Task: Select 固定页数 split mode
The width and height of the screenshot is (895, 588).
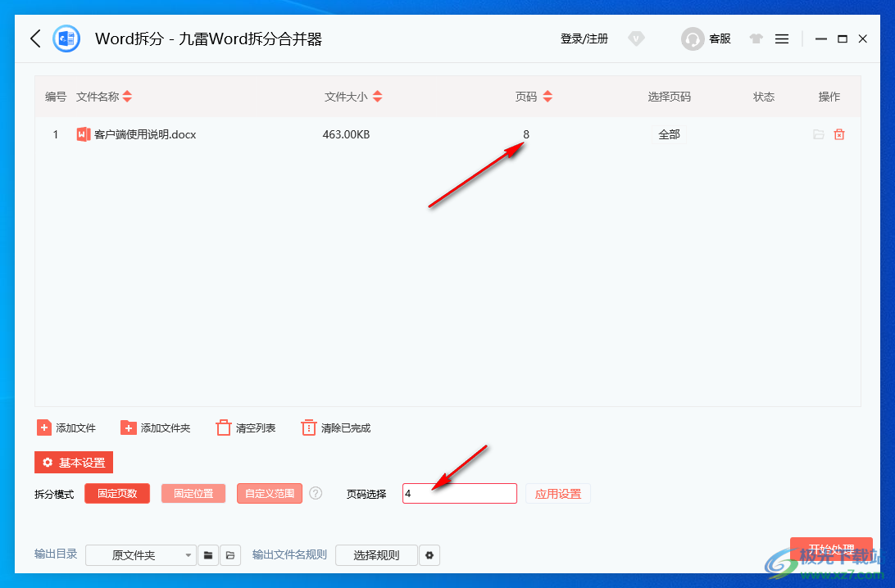Action: 116,493
